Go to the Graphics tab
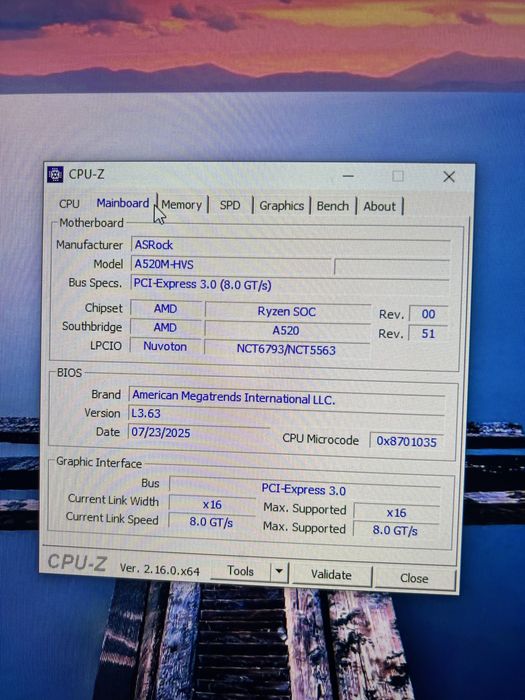The width and height of the screenshot is (525, 700). (281, 206)
